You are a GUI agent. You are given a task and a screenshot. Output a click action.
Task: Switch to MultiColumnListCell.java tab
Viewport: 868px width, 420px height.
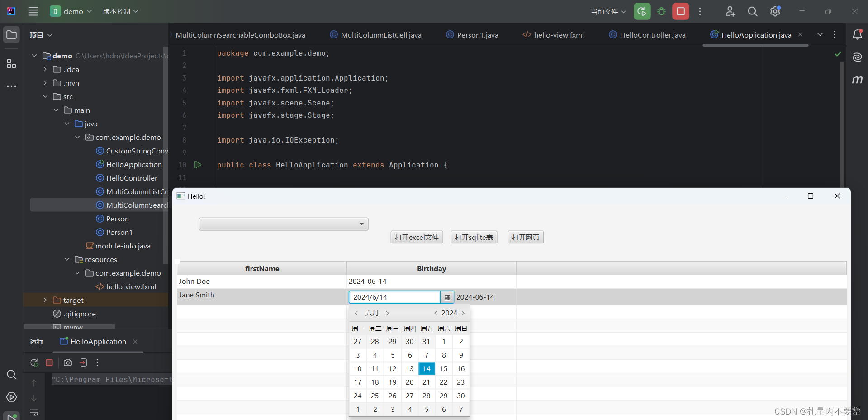(x=376, y=35)
